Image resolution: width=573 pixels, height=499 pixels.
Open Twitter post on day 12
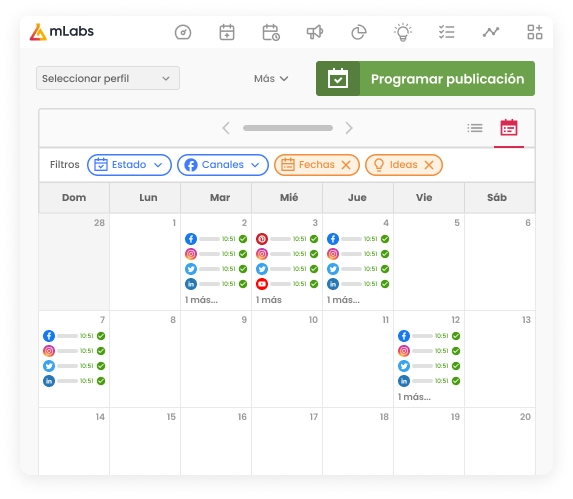429,366
